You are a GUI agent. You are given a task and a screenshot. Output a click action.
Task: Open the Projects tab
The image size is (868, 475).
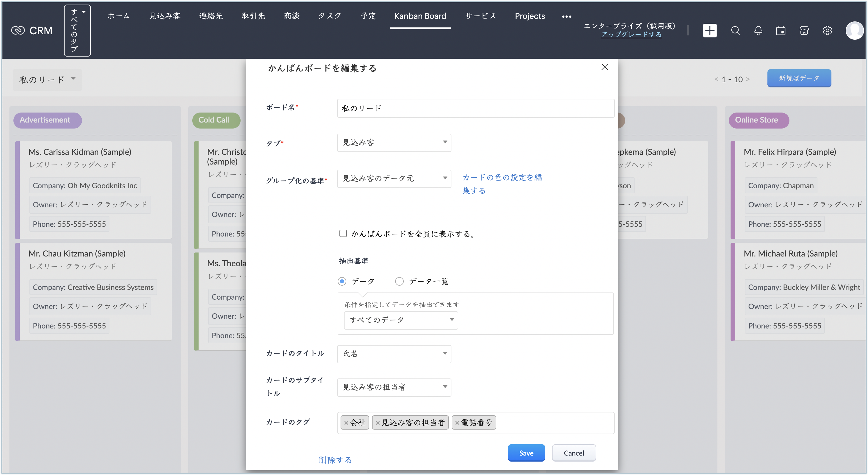coord(529,16)
